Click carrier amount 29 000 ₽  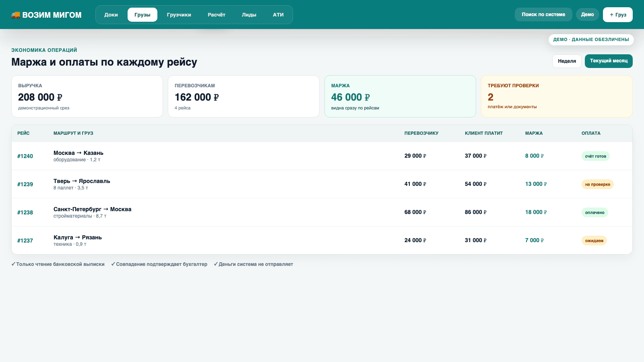pyautogui.click(x=415, y=156)
